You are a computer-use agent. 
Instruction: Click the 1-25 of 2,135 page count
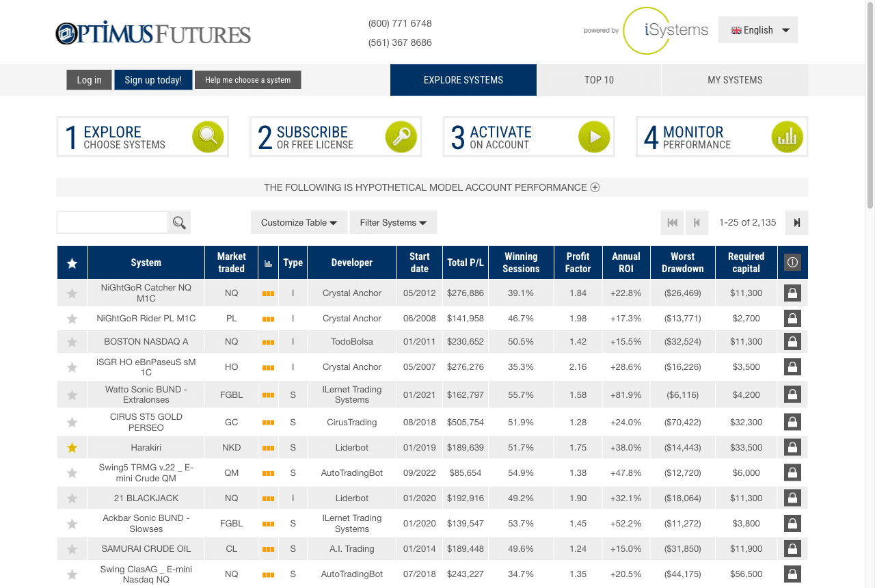[748, 222]
